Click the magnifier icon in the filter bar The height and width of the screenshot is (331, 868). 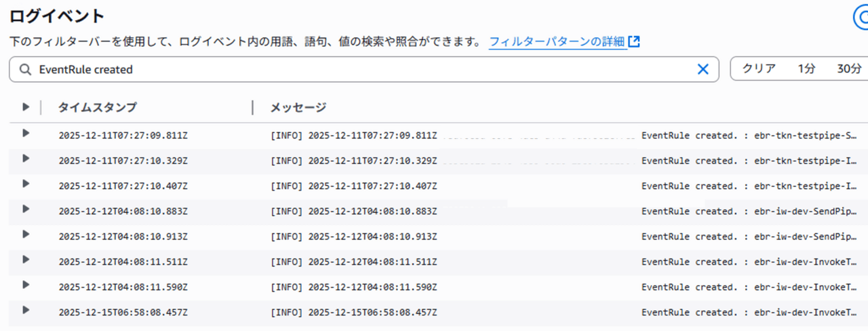[x=26, y=69]
